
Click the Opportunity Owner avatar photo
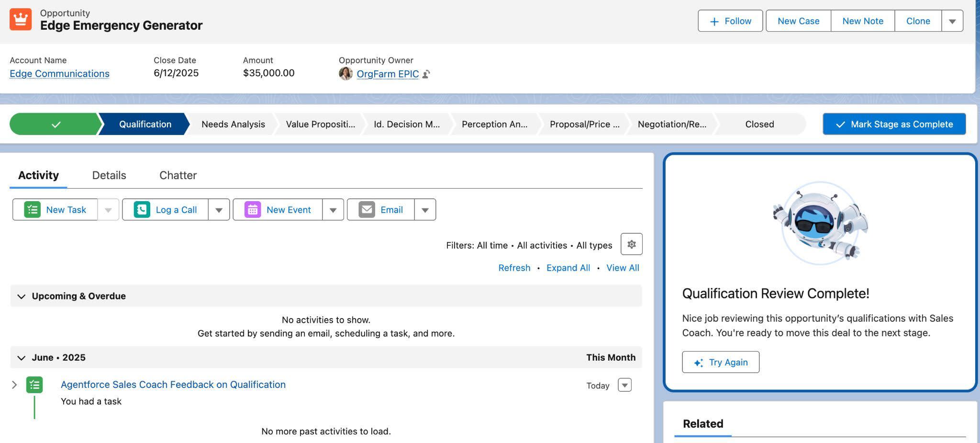pyautogui.click(x=345, y=74)
